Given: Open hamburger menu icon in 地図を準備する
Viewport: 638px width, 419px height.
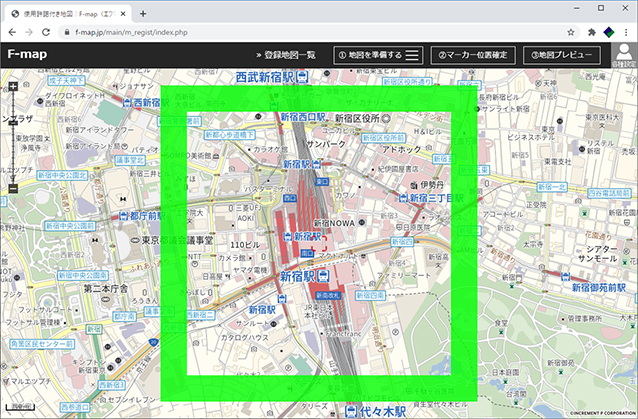Looking at the screenshot, I should point(412,55).
